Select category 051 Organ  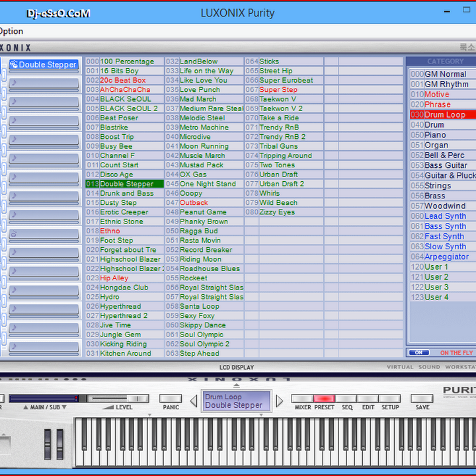tap(442, 145)
